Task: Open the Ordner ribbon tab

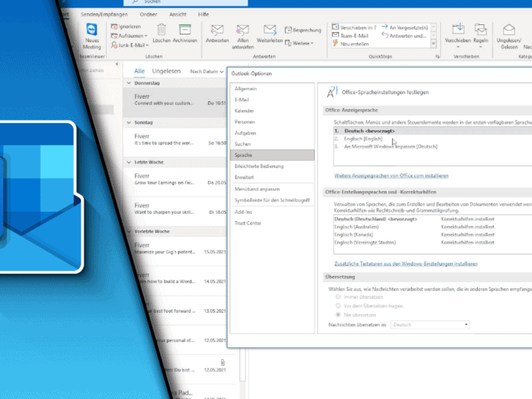Action: [x=148, y=14]
